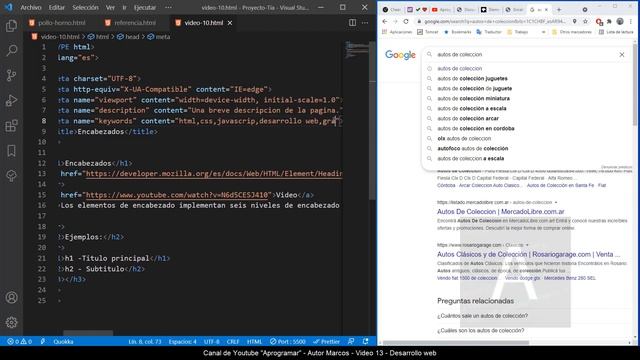Image resolution: width=640 pixels, height=360 pixels.
Task: Click the Mozilla developer link in line 13
Action: click(214, 174)
